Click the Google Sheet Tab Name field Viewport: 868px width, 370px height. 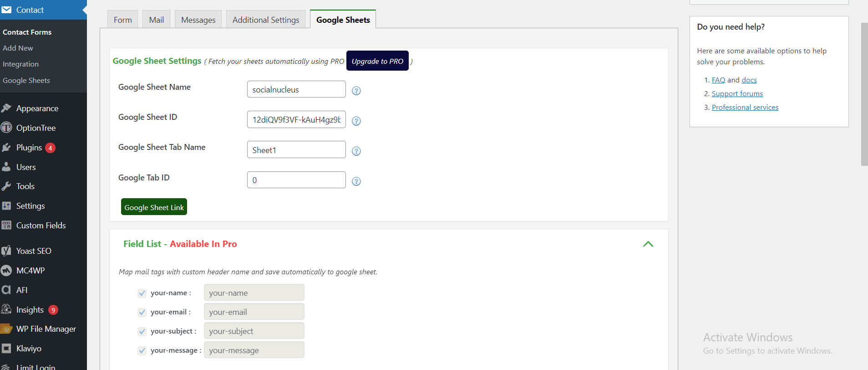tap(296, 149)
